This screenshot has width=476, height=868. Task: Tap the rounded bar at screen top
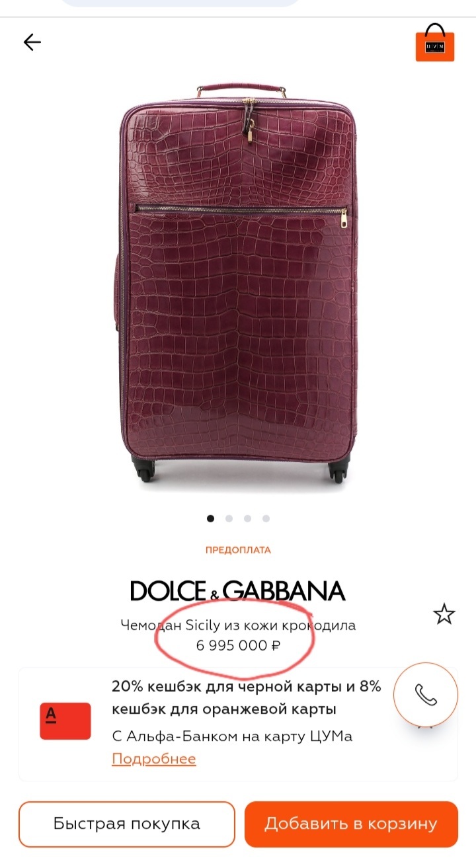point(179,3)
